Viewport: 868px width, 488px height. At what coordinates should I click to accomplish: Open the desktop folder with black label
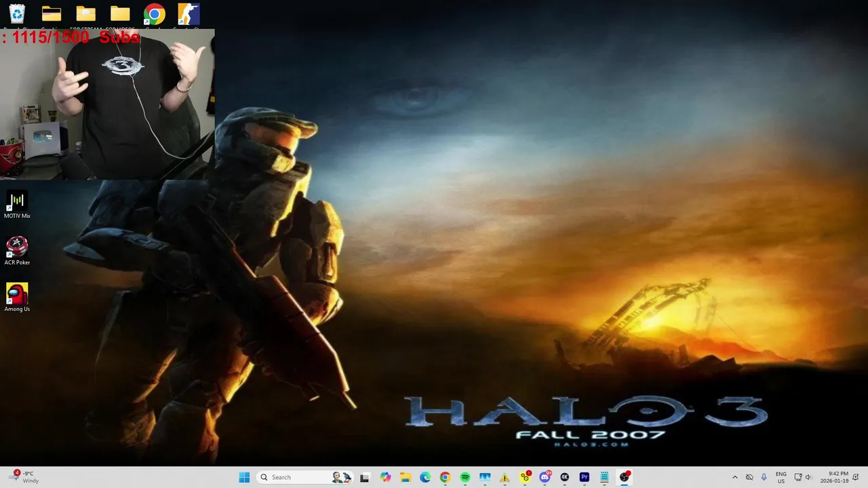51,14
